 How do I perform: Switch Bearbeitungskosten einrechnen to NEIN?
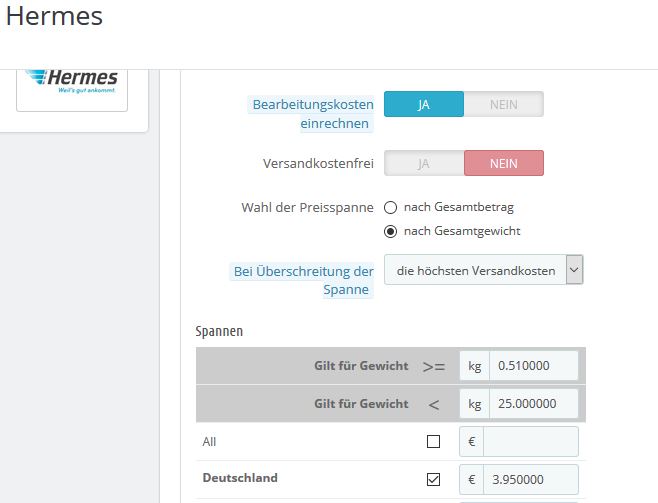point(504,104)
